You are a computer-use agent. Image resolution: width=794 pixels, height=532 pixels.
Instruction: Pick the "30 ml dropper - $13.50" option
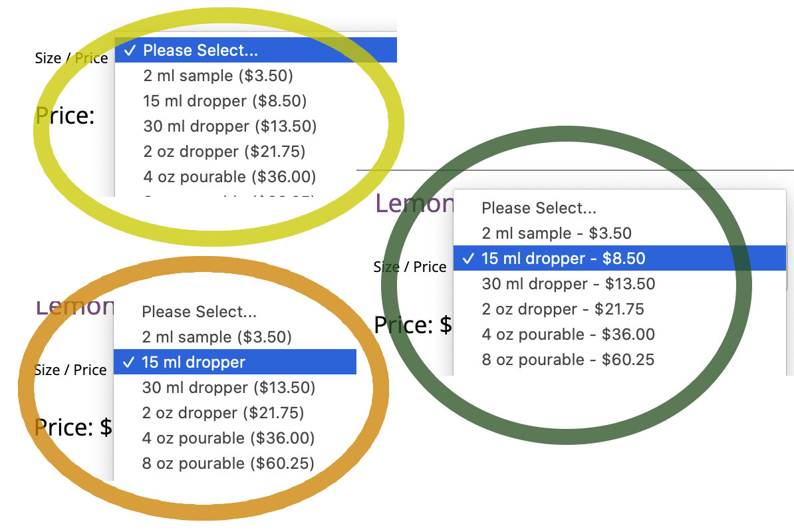[x=568, y=284]
